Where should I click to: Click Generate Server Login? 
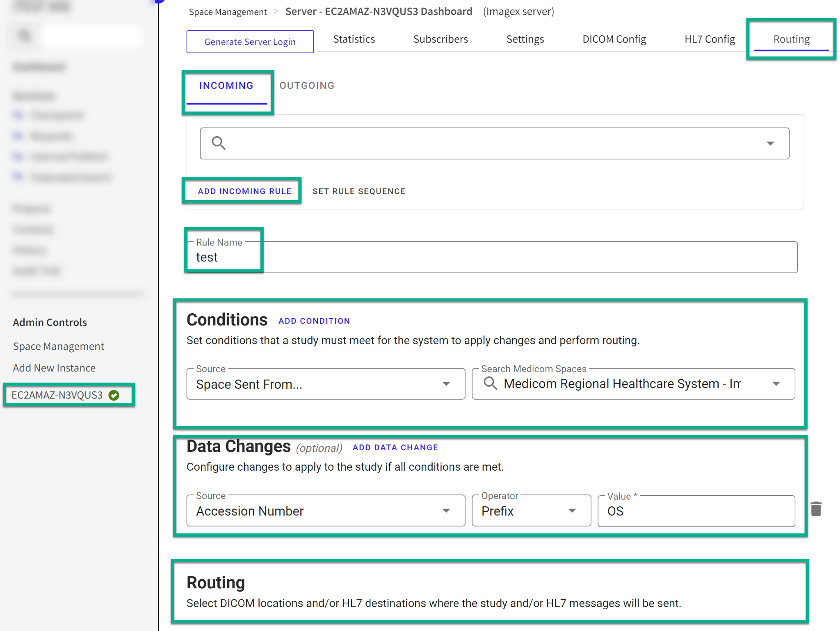point(250,41)
